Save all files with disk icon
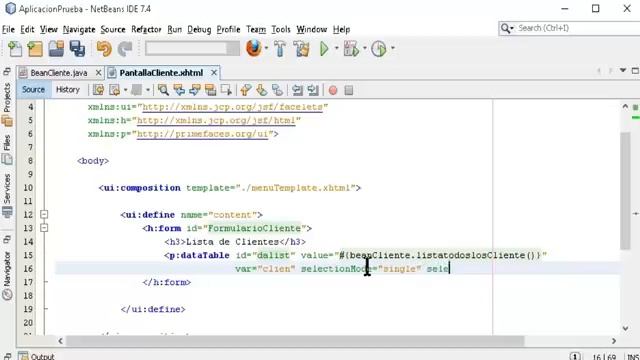The height and width of the screenshot is (360, 640). (x=77, y=49)
